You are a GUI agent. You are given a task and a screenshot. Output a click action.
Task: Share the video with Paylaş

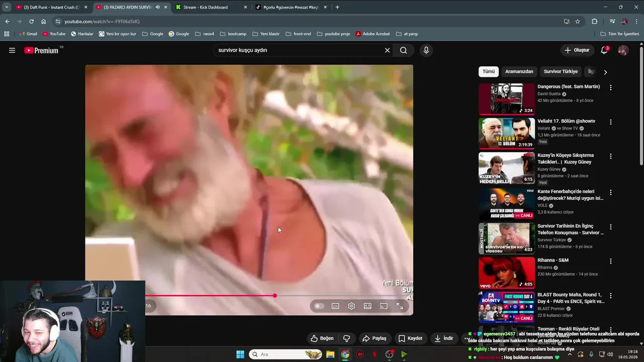tap(374, 338)
